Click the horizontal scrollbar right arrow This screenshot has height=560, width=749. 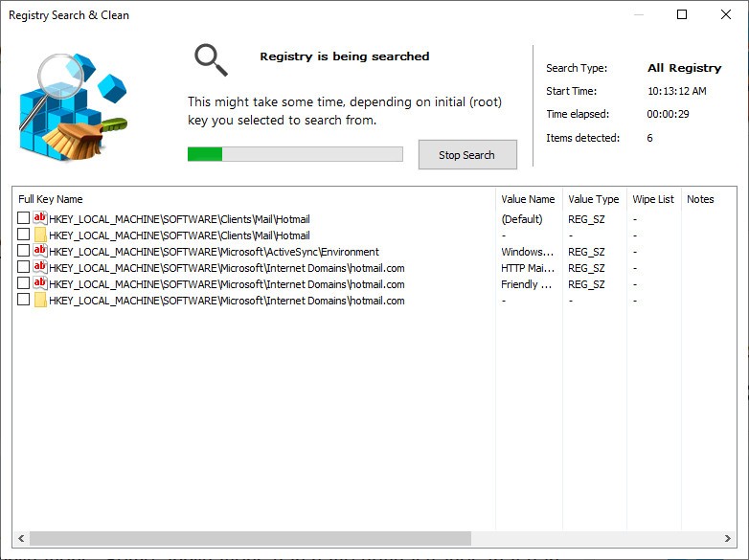(x=728, y=539)
